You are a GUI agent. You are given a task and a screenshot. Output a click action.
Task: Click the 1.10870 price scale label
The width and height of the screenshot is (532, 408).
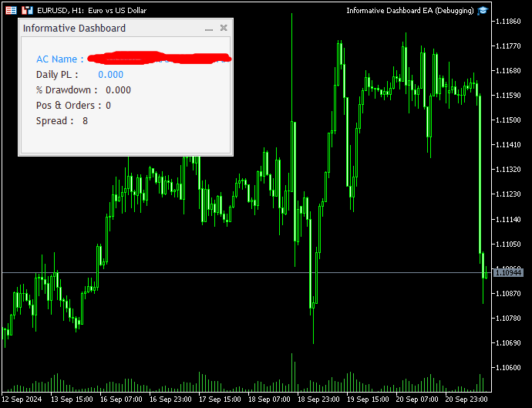point(508,294)
